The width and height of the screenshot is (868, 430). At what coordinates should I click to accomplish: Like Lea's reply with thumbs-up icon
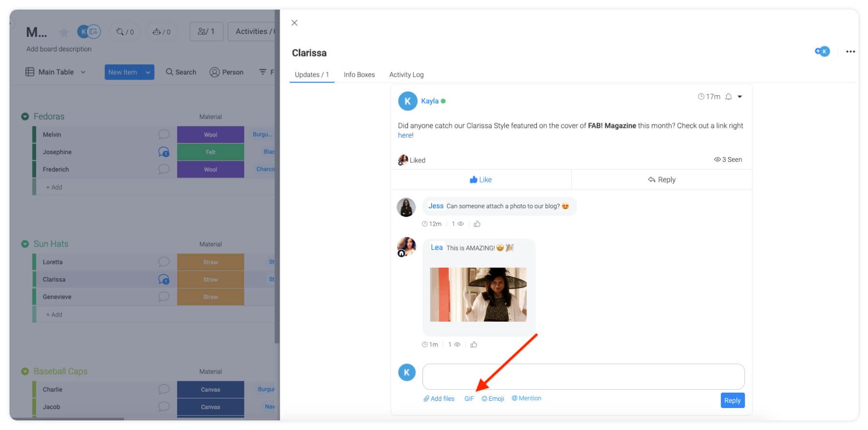[x=474, y=344]
